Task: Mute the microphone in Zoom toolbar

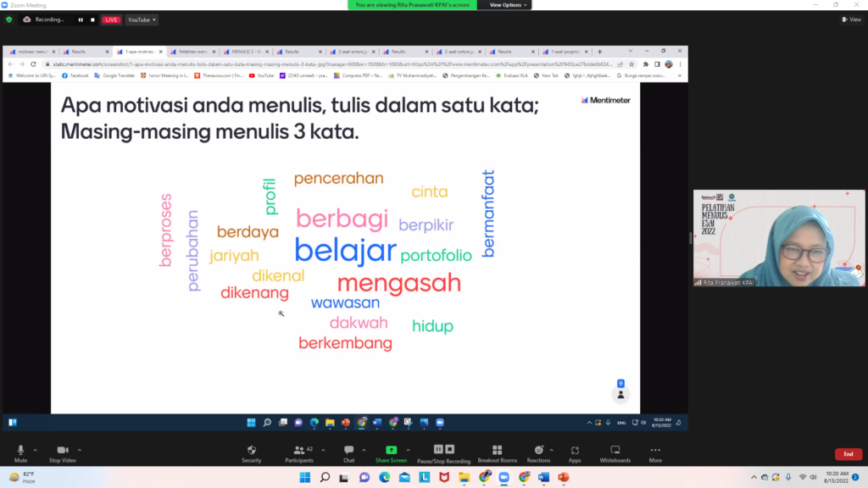Action: (x=20, y=454)
